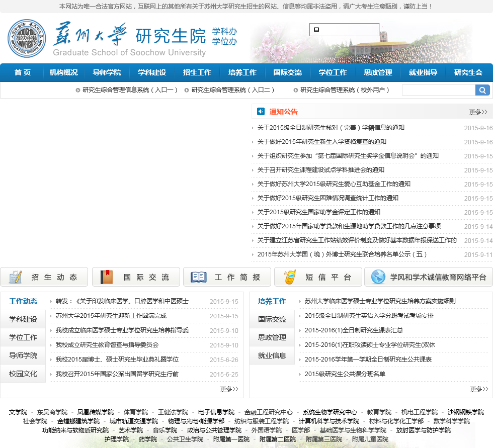Open 就业指导 navigation menu
The image size is (493, 448).
pyautogui.click(x=423, y=72)
